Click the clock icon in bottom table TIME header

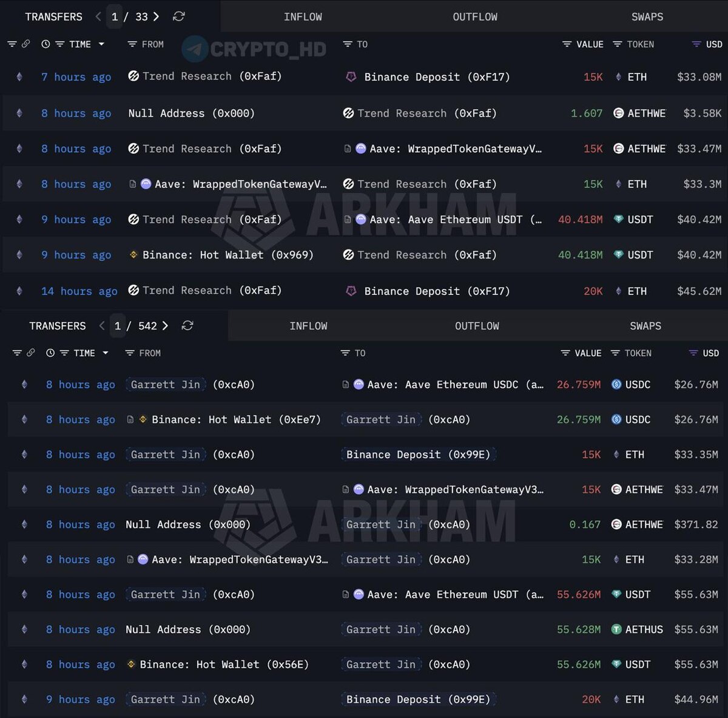coord(50,353)
